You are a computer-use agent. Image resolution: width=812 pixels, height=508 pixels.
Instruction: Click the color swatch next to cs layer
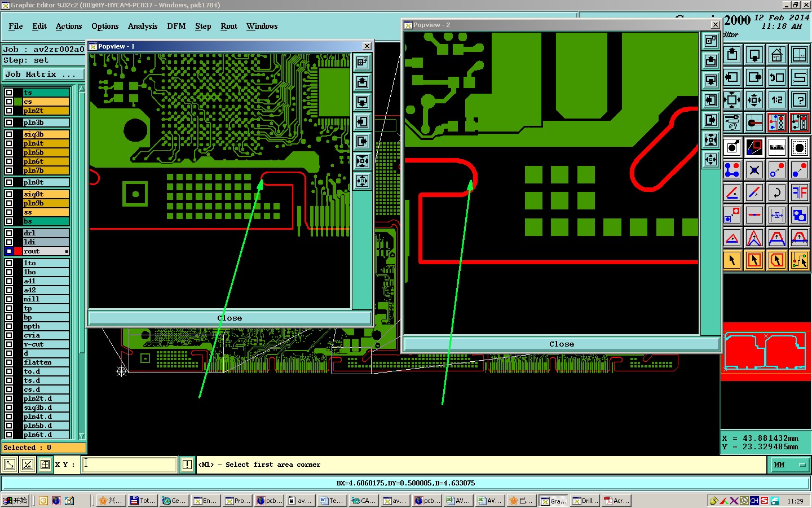pyautogui.click(x=19, y=102)
